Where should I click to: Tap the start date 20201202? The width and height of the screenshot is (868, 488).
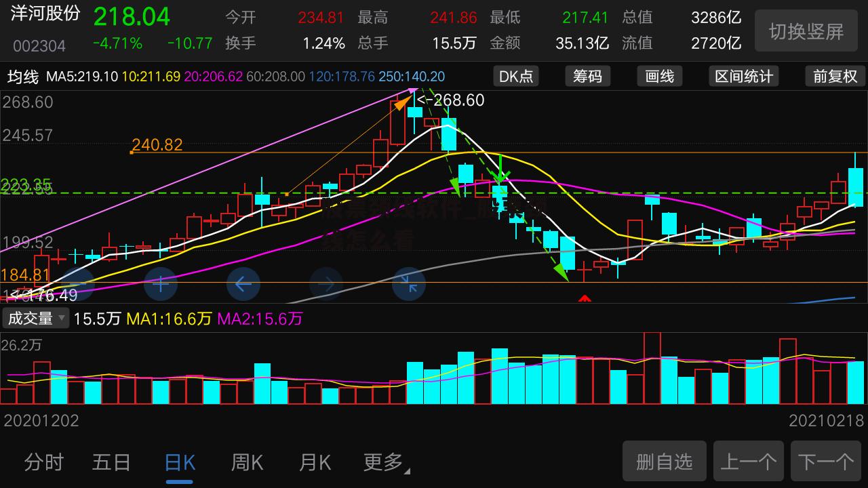click(41, 421)
